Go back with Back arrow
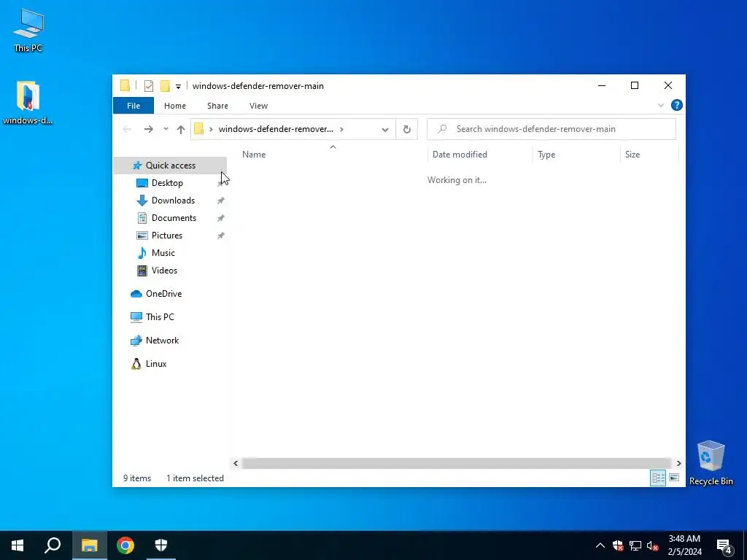The height and width of the screenshot is (560, 747). tap(127, 129)
